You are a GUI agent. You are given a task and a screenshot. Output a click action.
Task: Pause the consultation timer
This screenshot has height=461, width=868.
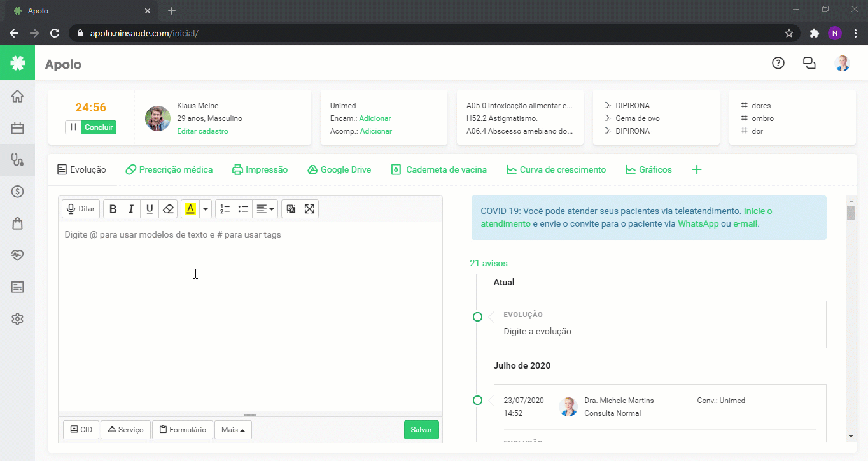coord(74,127)
